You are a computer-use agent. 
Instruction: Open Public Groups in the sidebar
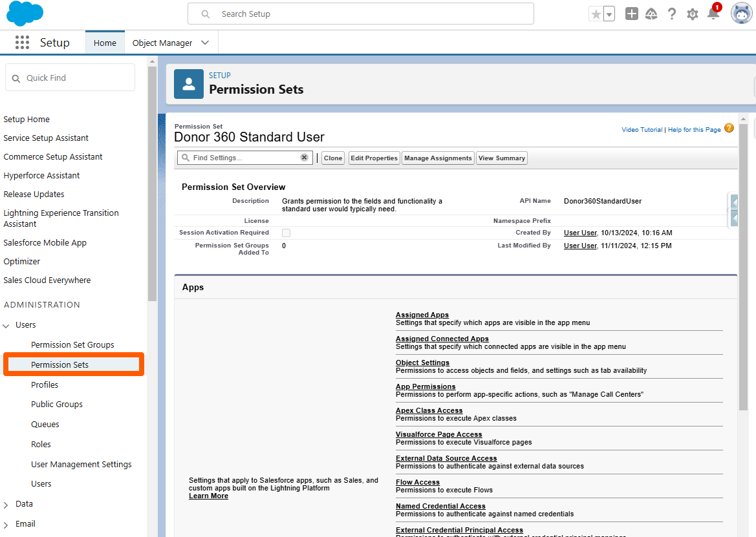tap(56, 404)
